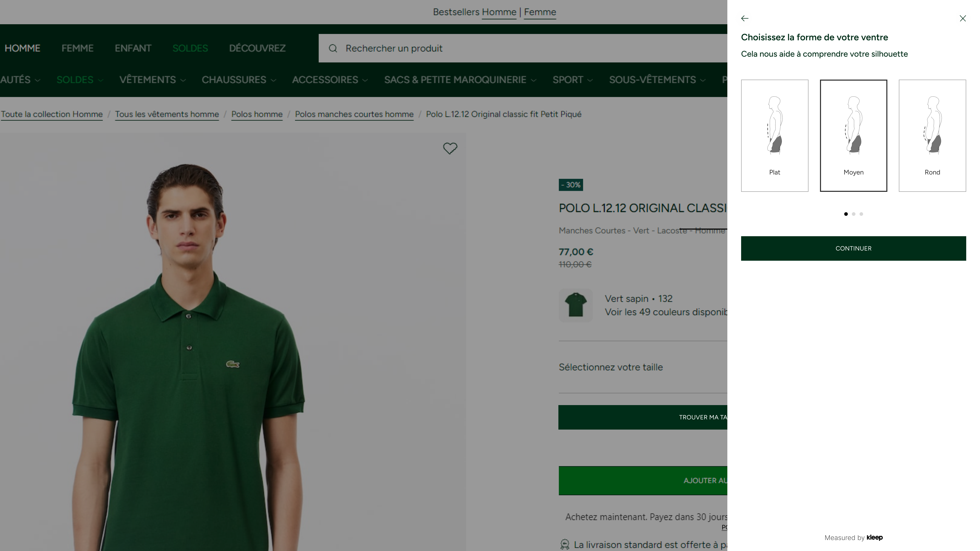This screenshot has height=551, width=980.
Task: Open Voir les 49 couleurs link
Action: 666,312
